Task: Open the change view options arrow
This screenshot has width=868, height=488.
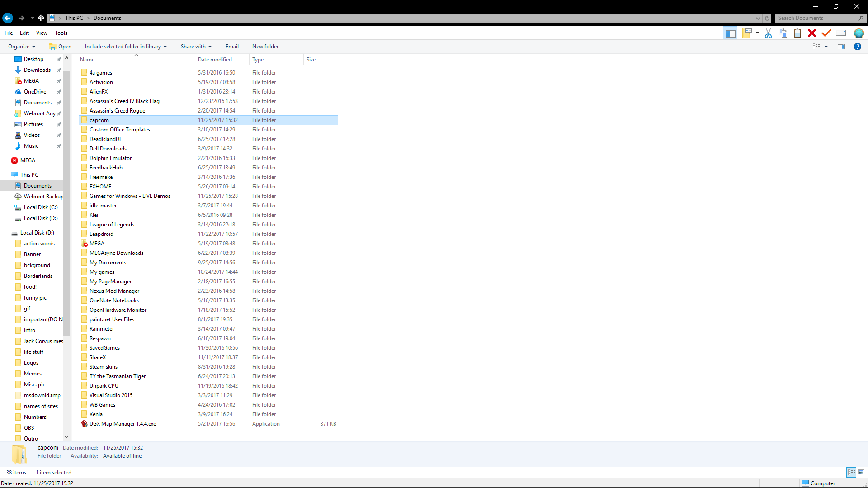Action: [826, 47]
